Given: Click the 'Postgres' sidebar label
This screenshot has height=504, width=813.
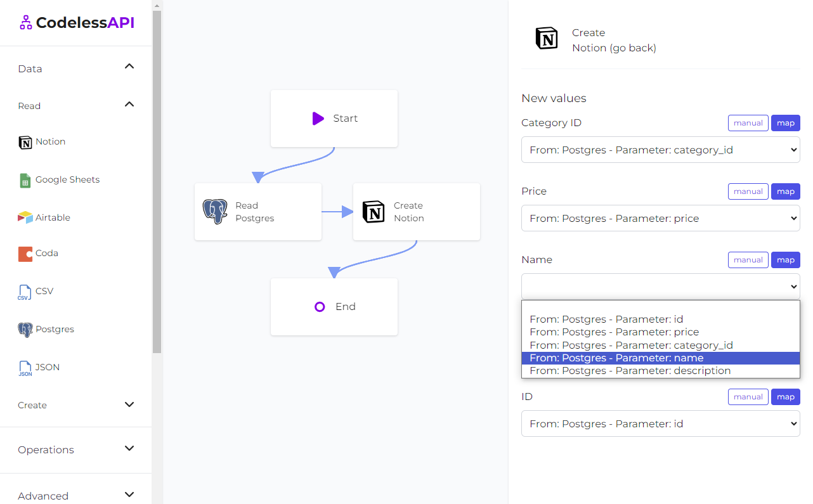Looking at the screenshot, I should 55,329.
